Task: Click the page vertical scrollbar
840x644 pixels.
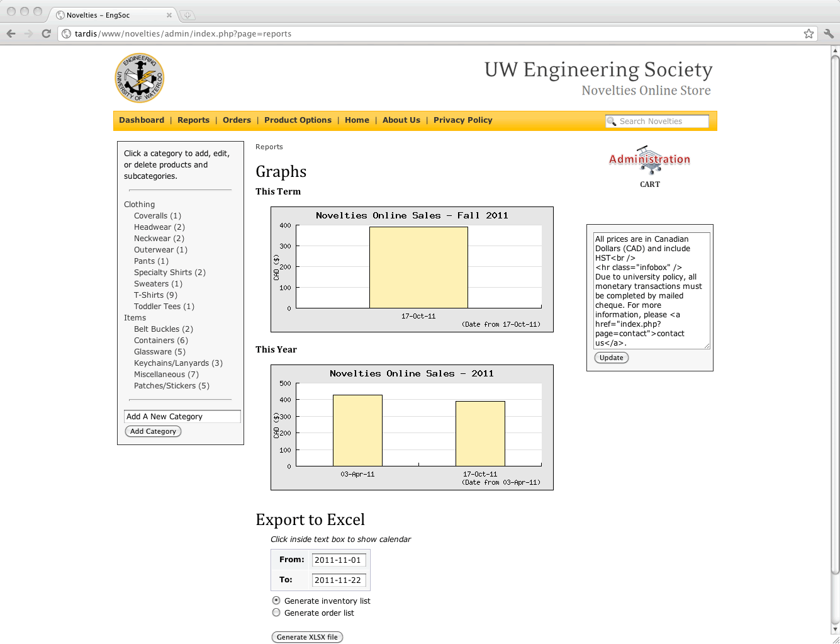Action: tap(835, 315)
